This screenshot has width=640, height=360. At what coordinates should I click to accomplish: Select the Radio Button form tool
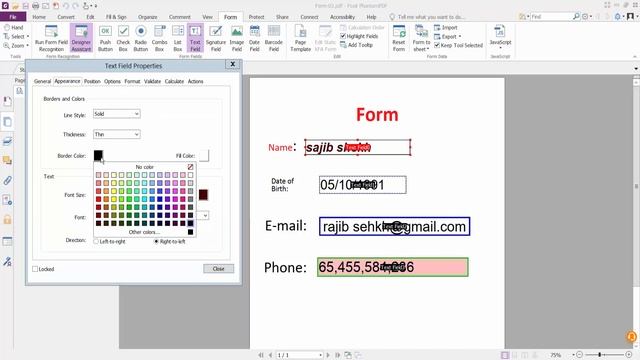pyautogui.click(x=140, y=38)
